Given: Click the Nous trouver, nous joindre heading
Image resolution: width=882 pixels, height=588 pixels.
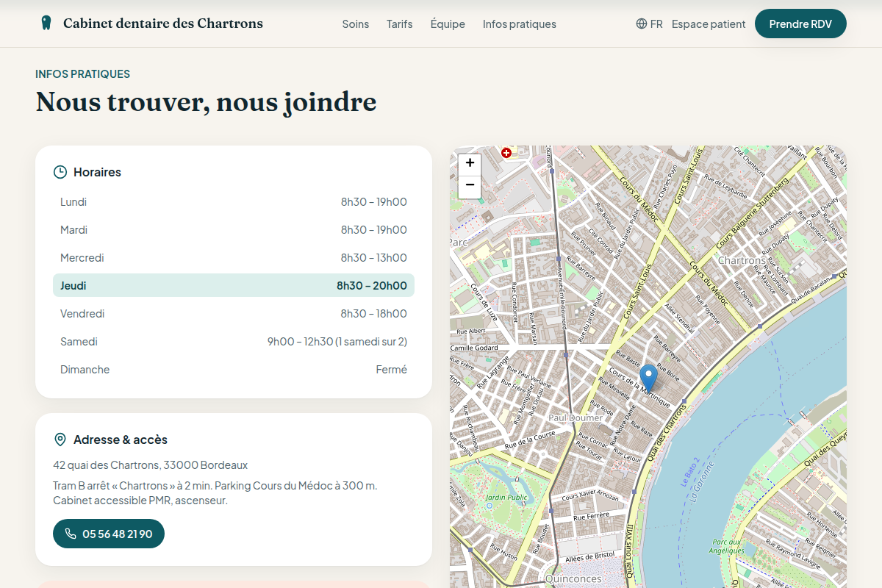Looking at the screenshot, I should click(206, 101).
